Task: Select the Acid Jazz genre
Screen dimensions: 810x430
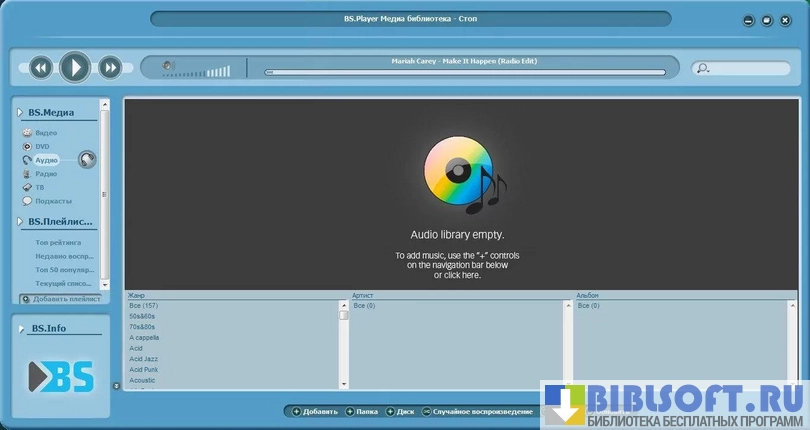Action: [146, 359]
